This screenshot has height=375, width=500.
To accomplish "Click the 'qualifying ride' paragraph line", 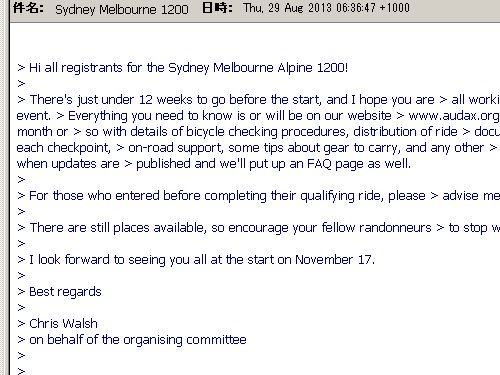I will pyautogui.click(x=258, y=196).
